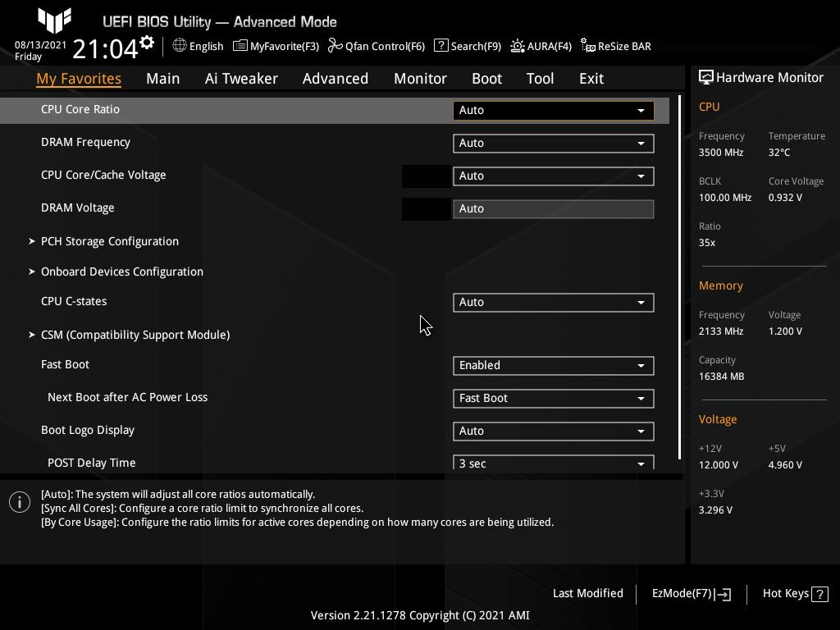The height and width of the screenshot is (630, 840).
Task: Switch to the Boot tab
Action: point(486,79)
